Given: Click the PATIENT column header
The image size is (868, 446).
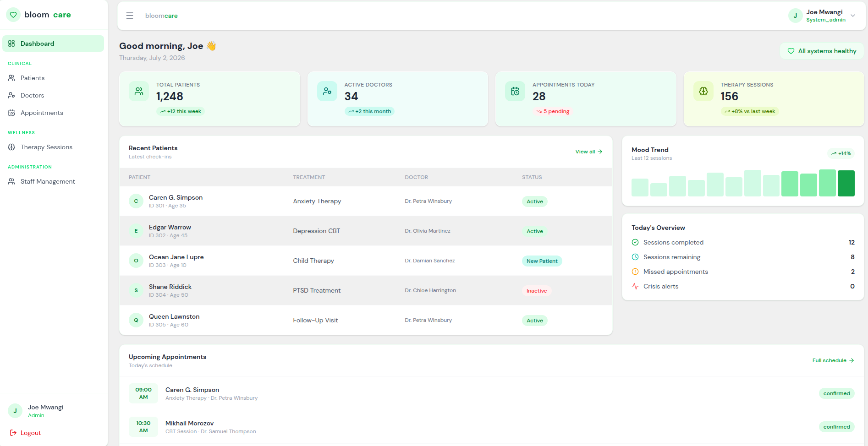Looking at the screenshot, I should click(x=139, y=177).
